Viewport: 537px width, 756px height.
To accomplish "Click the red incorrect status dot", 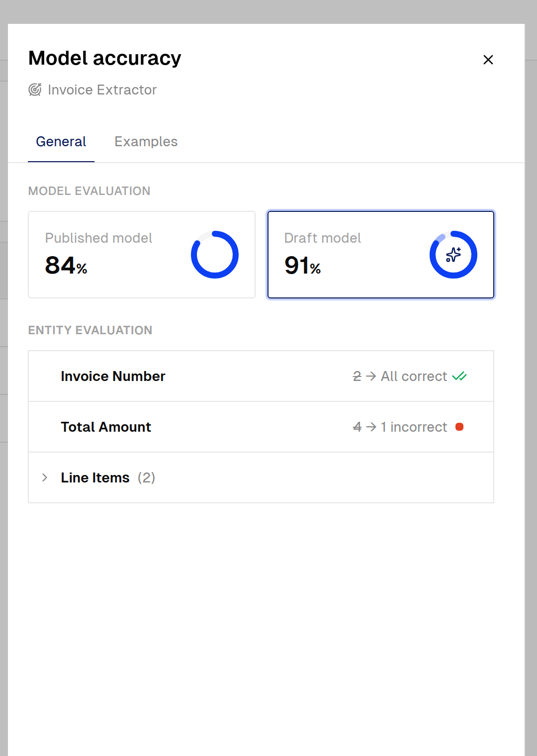I will click(x=459, y=427).
